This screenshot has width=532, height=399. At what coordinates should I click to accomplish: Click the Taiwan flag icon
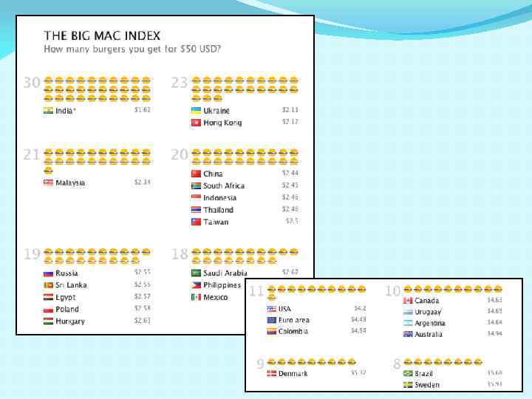coord(196,222)
